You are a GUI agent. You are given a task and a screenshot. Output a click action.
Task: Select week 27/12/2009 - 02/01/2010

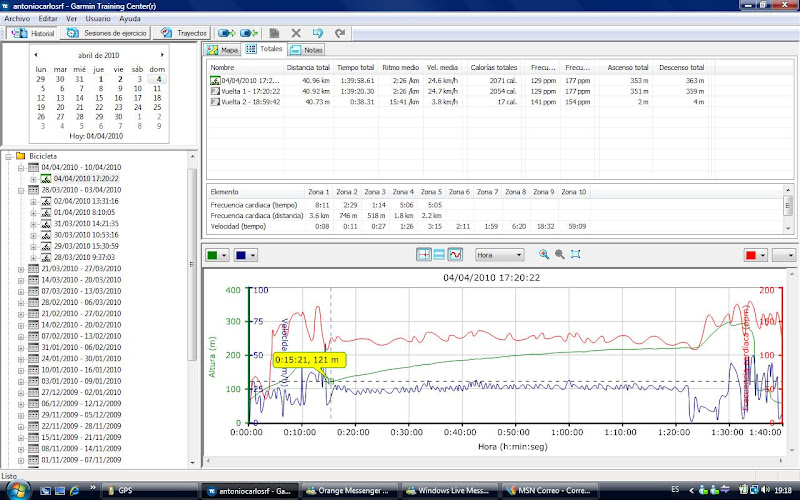tap(81, 392)
